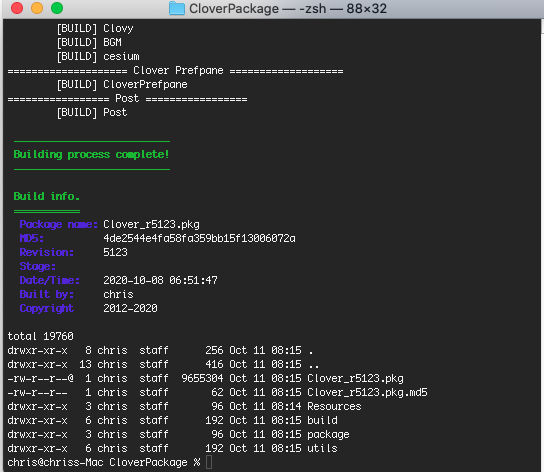Image resolution: width=544 pixels, height=472 pixels.
Task: Place cursor at the shell prompt
Action: [209, 462]
